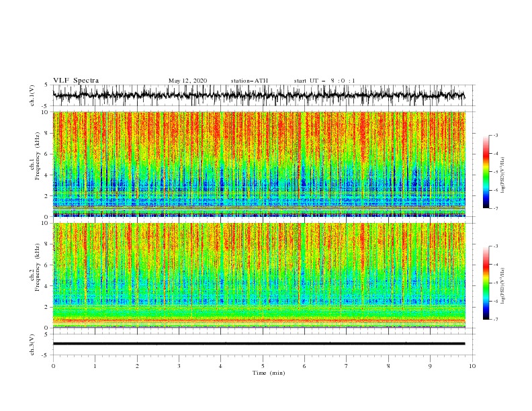The height and width of the screenshot is (411, 532).
Task: Click the red 1 kHz band in ch.2 spectrogram
Action: click(x=259, y=320)
